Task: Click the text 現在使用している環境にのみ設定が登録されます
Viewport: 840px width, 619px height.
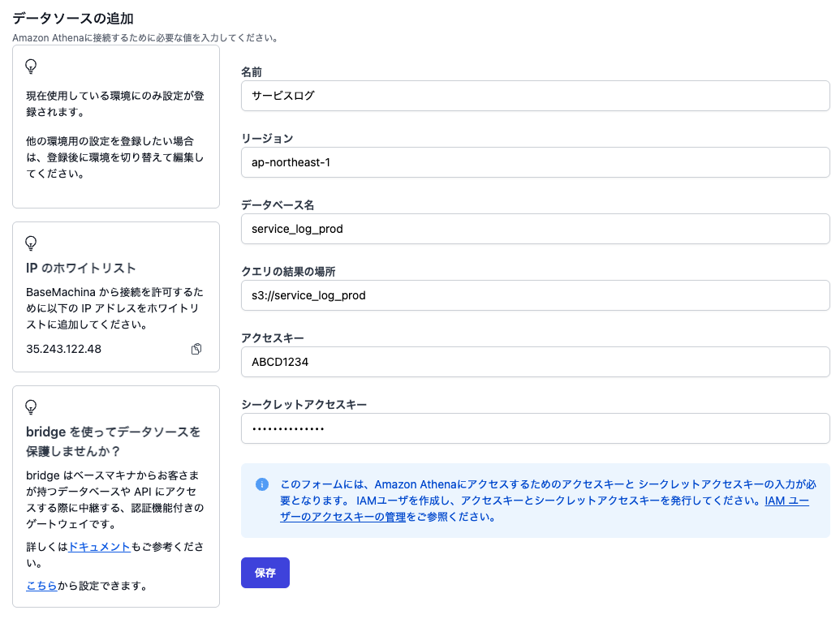Action: click(115, 104)
